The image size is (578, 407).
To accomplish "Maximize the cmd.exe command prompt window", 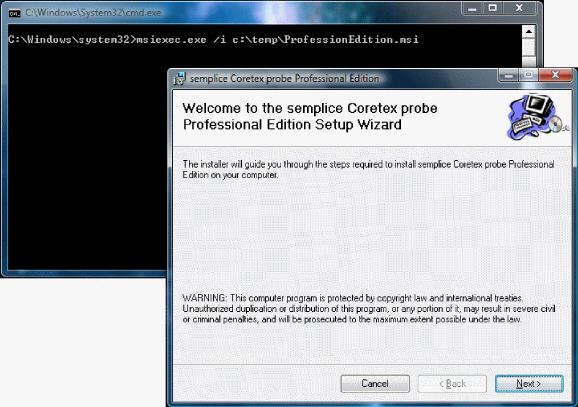I will [x=492, y=8].
